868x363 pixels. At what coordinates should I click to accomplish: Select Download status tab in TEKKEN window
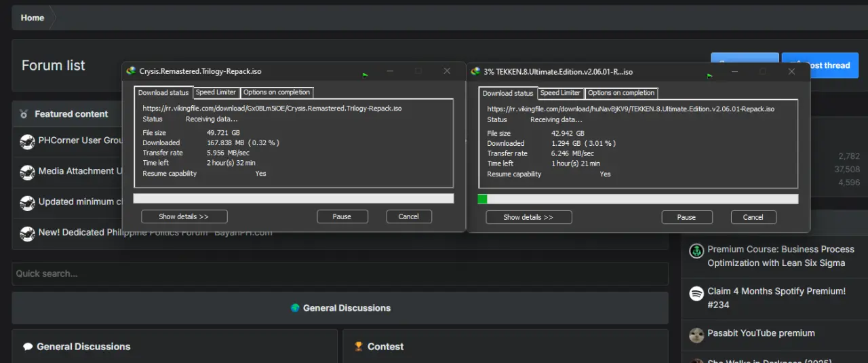pyautogui.click(x=508, y=94)
